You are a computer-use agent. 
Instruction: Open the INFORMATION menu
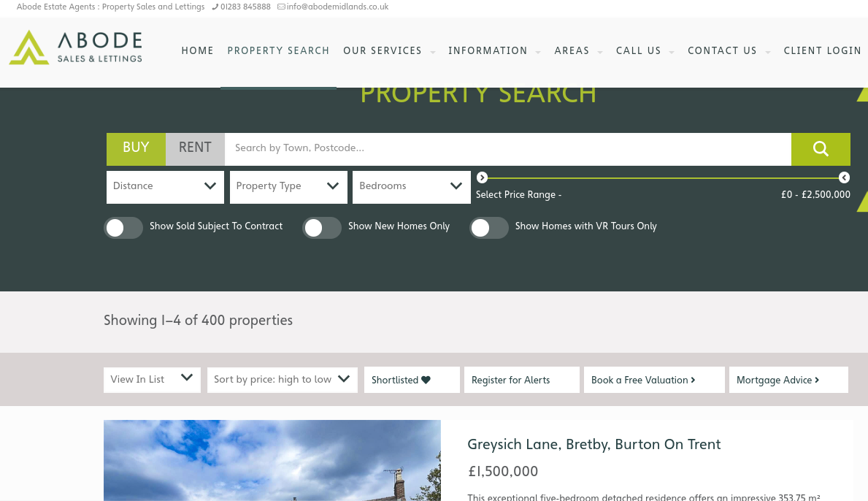click(488, 51)
